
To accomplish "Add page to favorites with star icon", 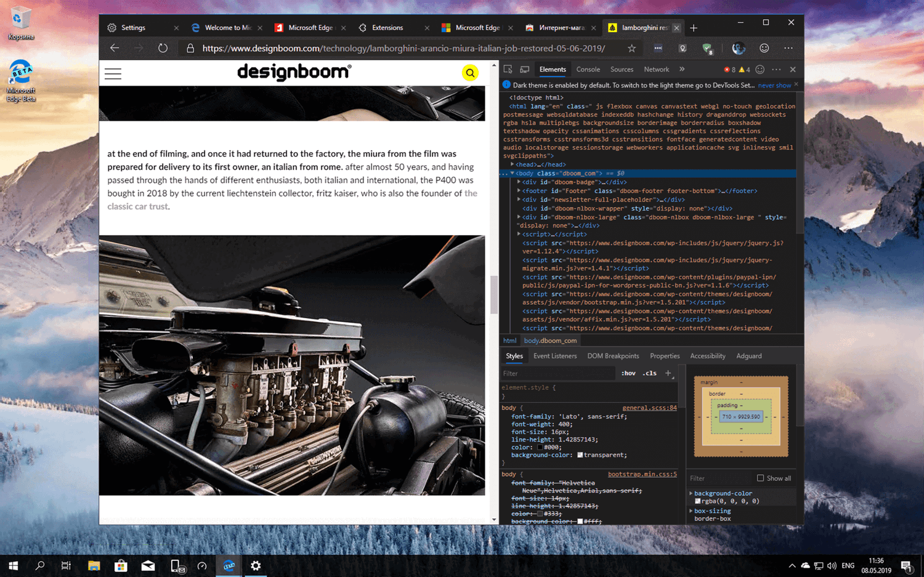I will point(631,48).
